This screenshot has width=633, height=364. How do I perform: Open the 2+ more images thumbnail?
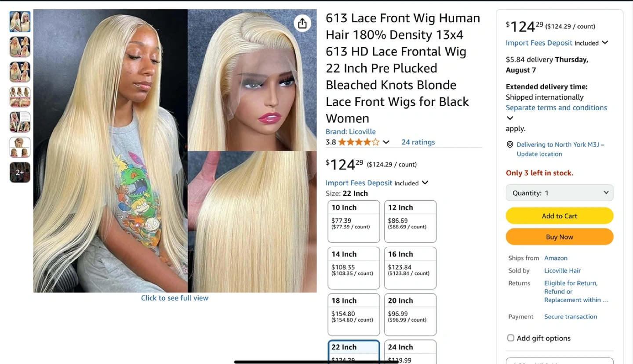(x=20, y=172)
